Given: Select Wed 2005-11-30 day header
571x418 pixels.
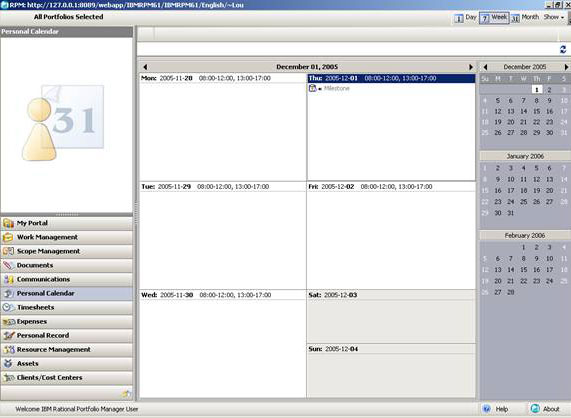Looking at the screenshot, I should [x=223, y=295].
